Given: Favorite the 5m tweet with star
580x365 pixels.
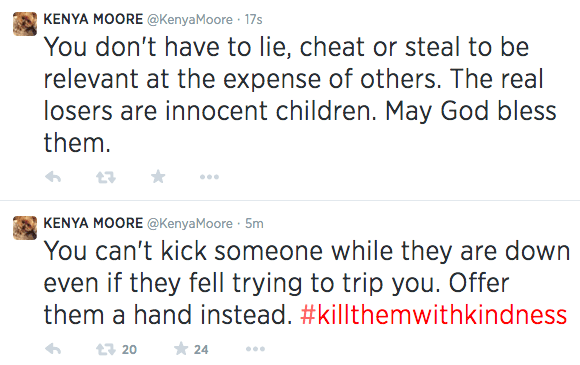Looking at the screenshot, I should (x=181, y=348).
